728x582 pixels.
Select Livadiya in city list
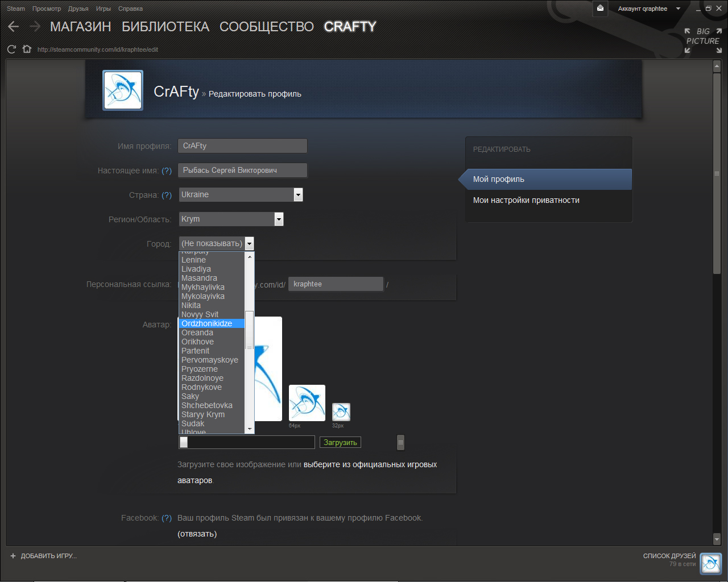tap(212, 269)
